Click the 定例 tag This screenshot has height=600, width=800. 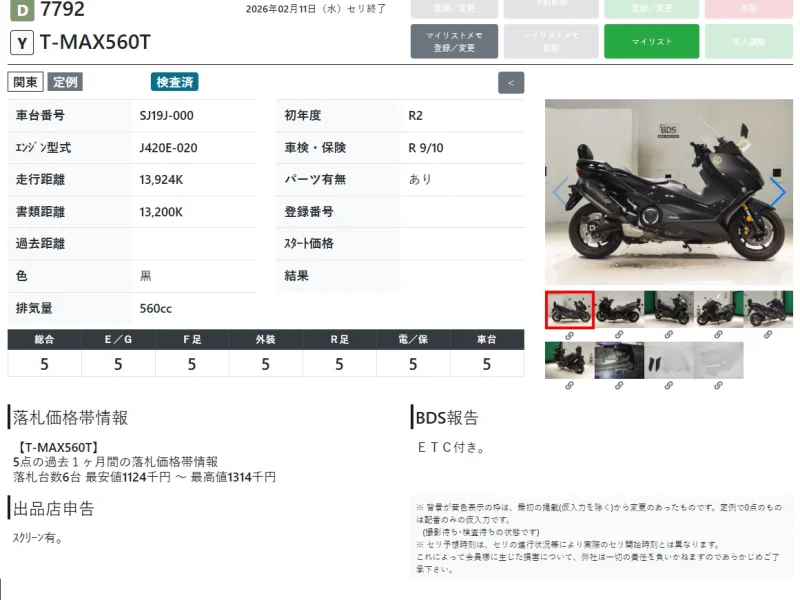(x=65, y=82)
